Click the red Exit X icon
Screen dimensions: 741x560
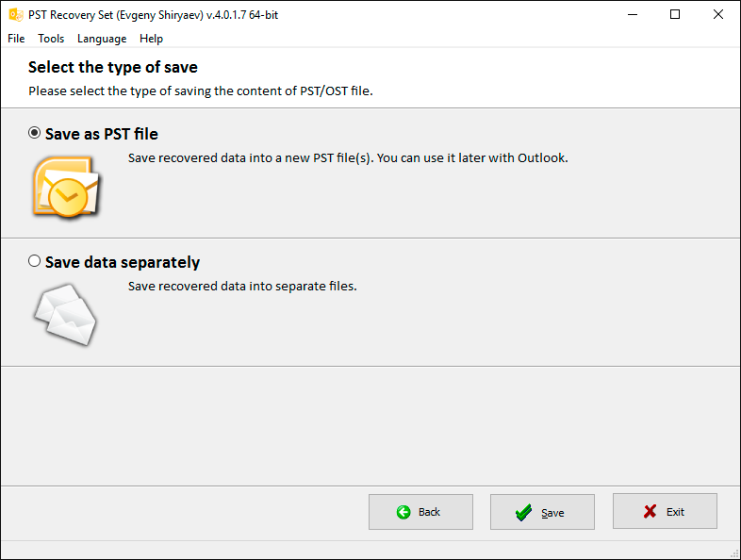[650, 512]
